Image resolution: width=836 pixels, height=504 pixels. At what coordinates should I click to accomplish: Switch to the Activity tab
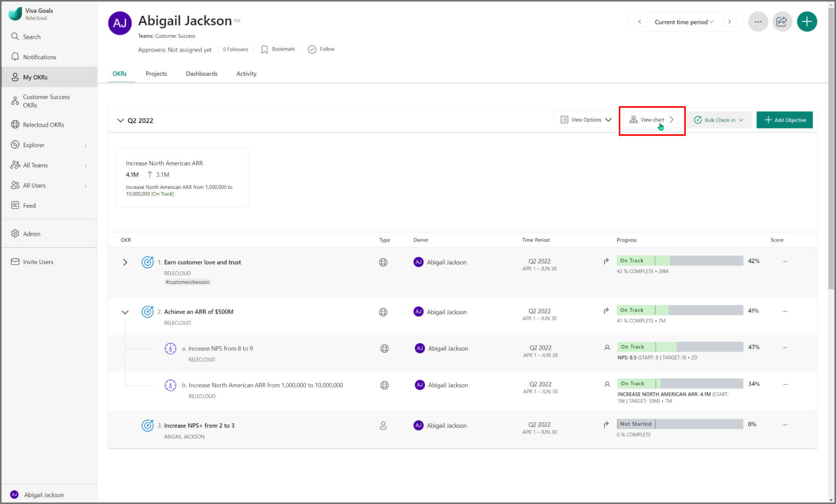pos(246,74)
